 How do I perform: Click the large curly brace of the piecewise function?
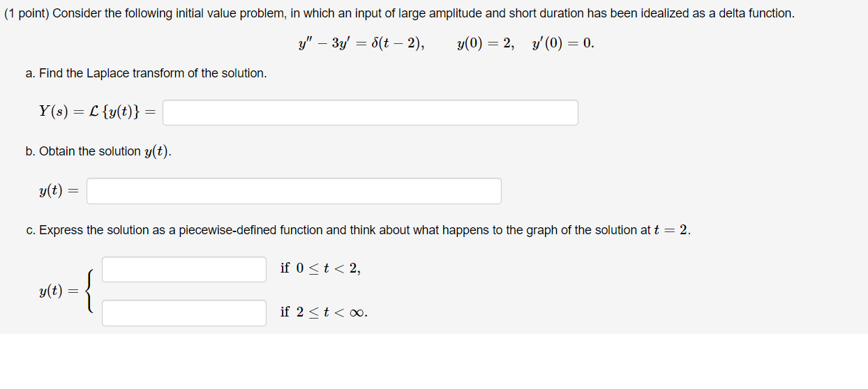point(89,291)
